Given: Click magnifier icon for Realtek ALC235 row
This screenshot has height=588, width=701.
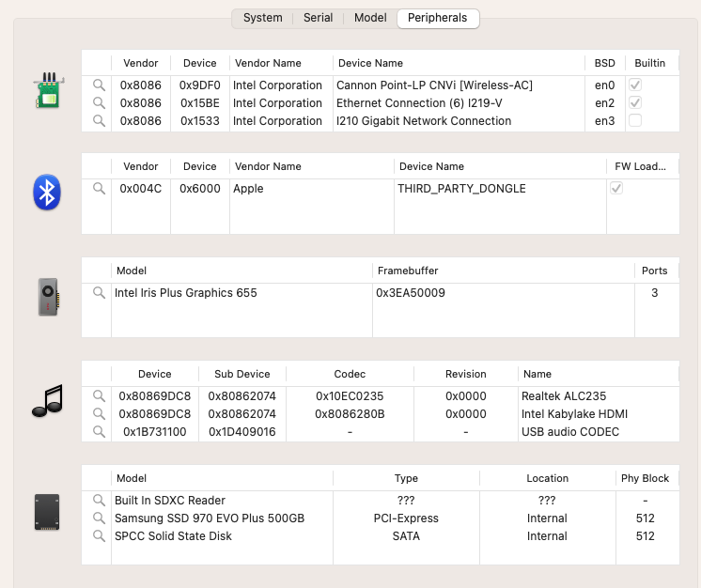Looking at the screenshot, I should click(x=99, y=395).
